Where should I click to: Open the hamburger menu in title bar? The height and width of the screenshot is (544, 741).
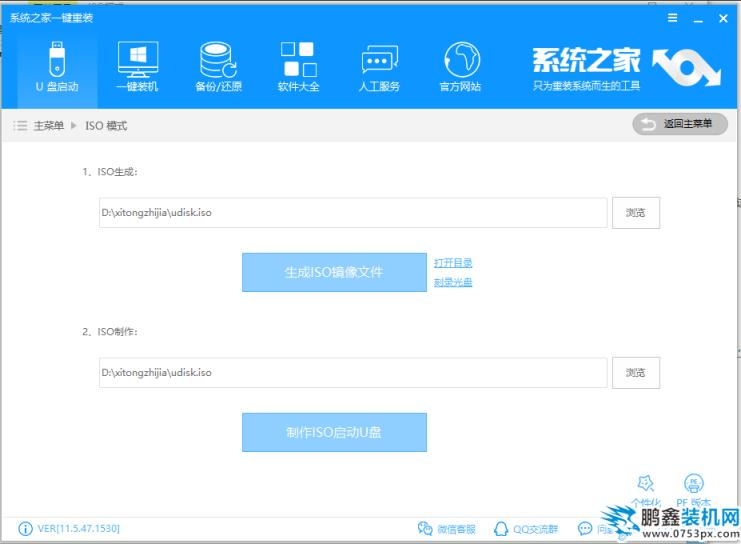tap(672, 18)
